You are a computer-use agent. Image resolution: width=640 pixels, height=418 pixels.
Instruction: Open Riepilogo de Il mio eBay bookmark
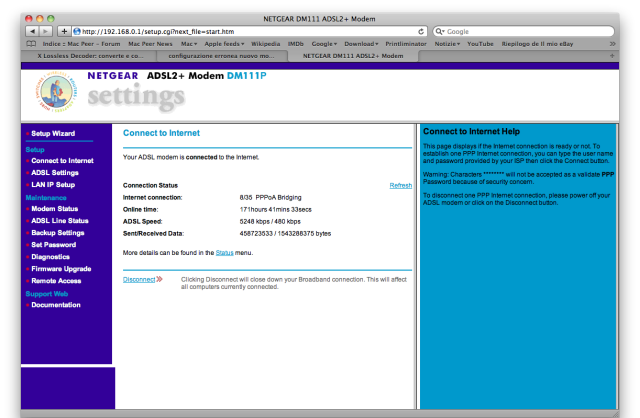537,44
